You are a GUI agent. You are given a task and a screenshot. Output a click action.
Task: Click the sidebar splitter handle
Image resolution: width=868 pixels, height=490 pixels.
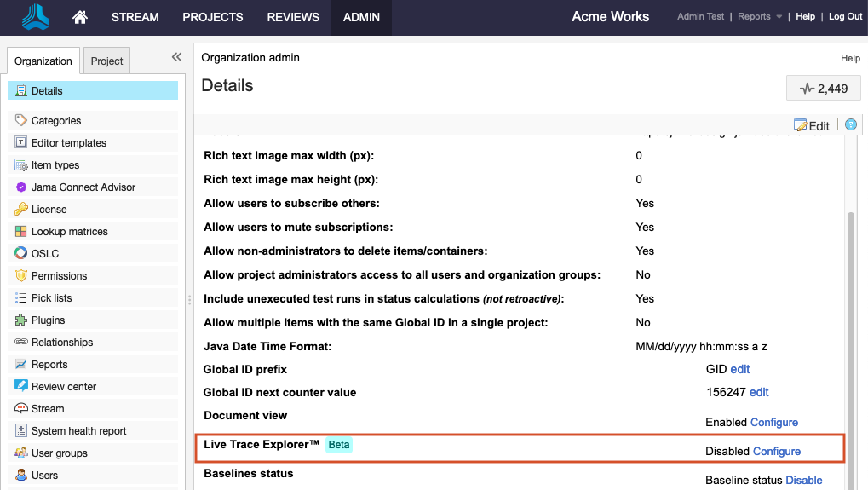click(189, 299)
